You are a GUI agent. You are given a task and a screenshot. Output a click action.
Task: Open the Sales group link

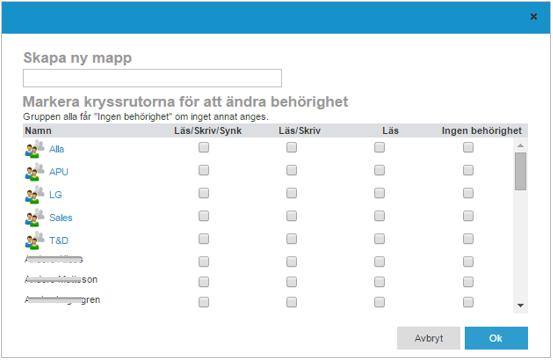click(61, 218)
